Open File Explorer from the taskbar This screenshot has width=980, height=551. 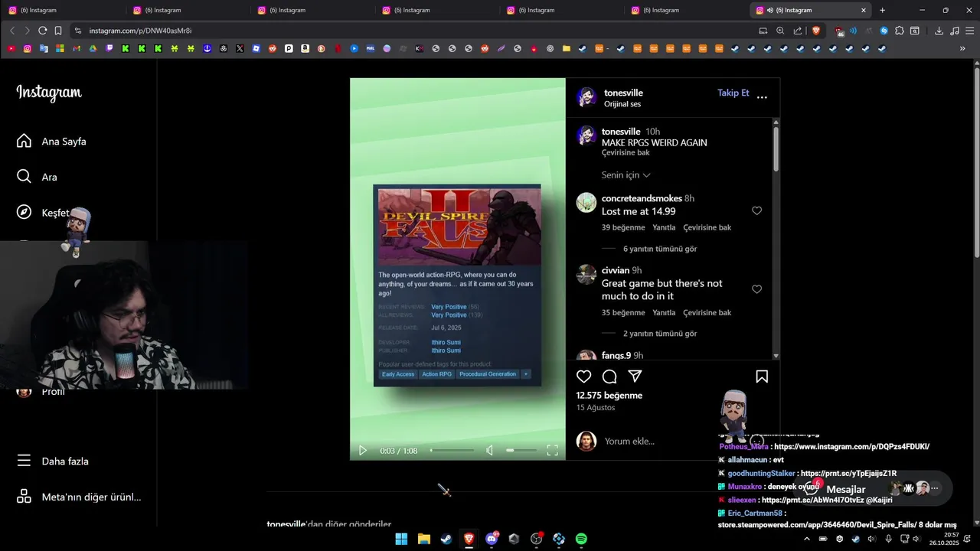[x=423, y=539]
